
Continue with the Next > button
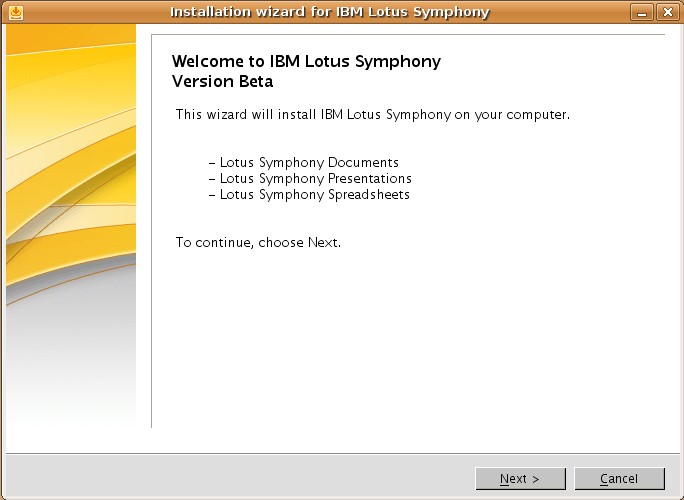coord(520,479)
